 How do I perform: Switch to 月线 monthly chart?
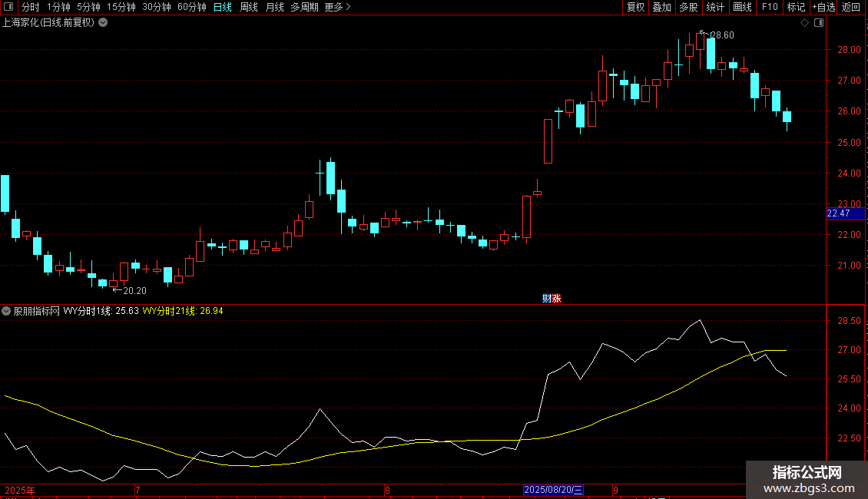(x=274, y=7)
